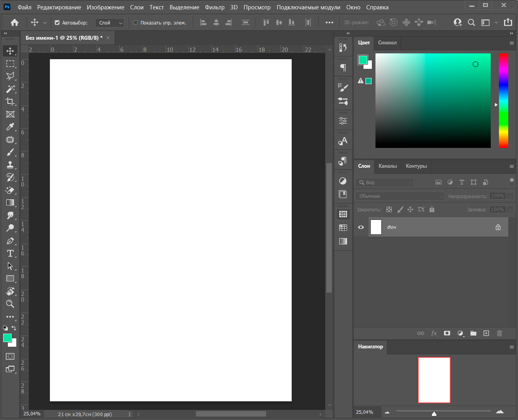
Task: Delete layer using trash icon
Action: tap(499, 333)
